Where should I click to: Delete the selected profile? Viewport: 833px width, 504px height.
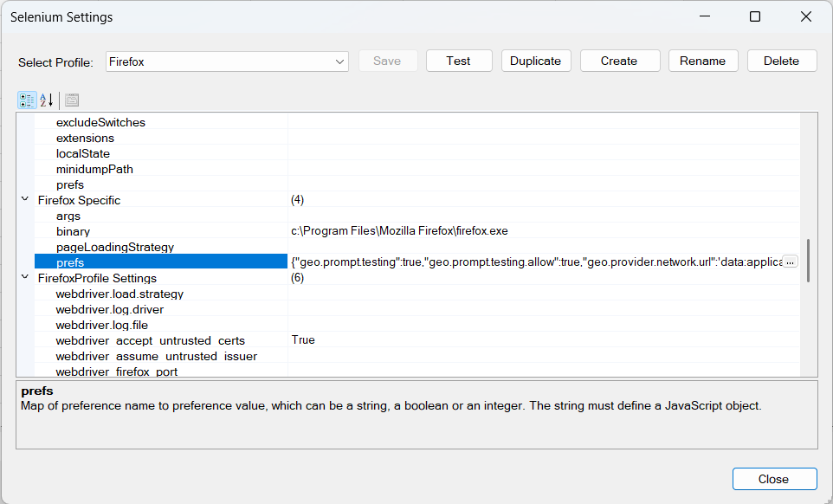coord(781,61)
